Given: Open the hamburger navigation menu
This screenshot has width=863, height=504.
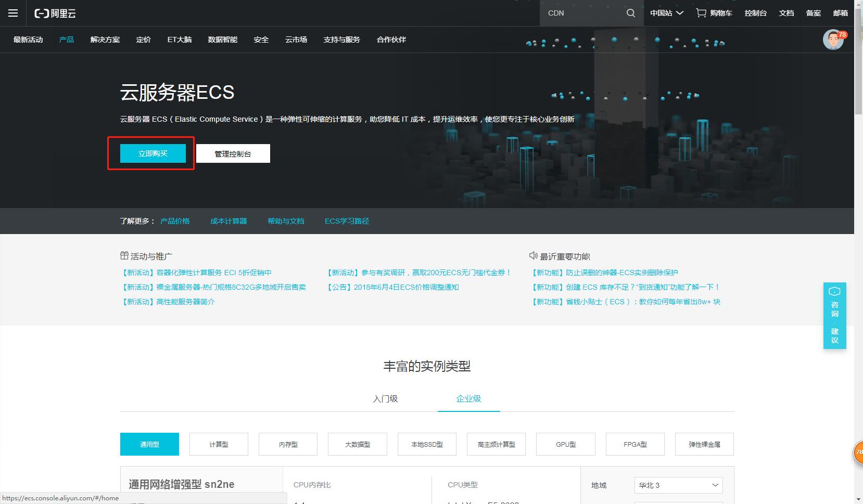Looking at the screenshot, I should [x=13, y=13].
